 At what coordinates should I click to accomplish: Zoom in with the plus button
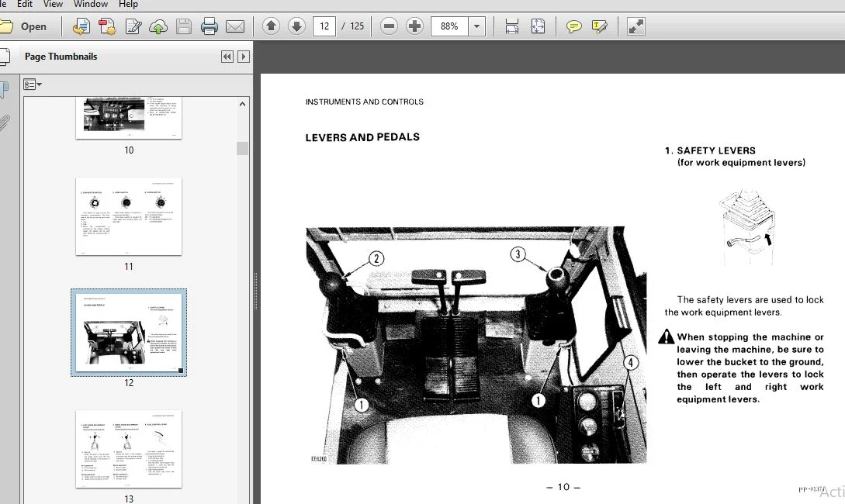pyautogui.click(x=414, y=26)
